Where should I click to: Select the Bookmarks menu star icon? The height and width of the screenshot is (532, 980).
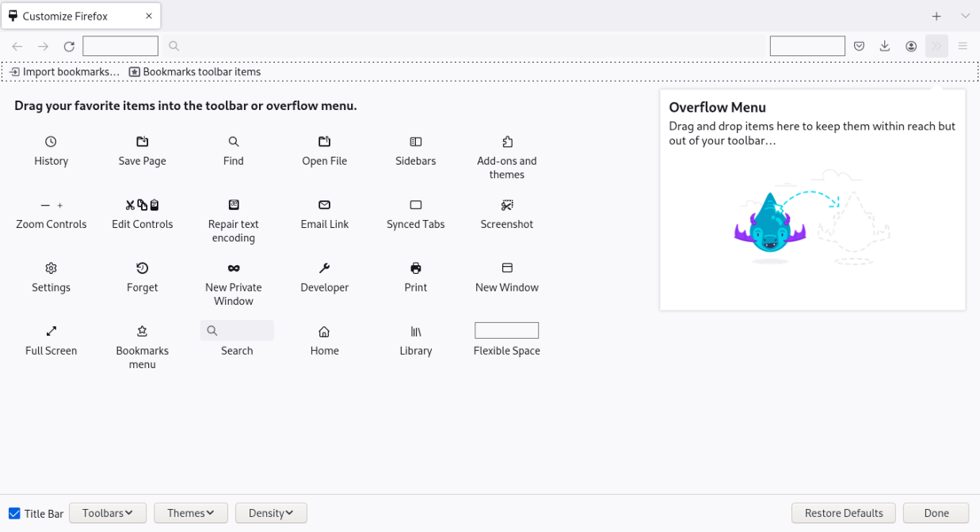(143, 332)
